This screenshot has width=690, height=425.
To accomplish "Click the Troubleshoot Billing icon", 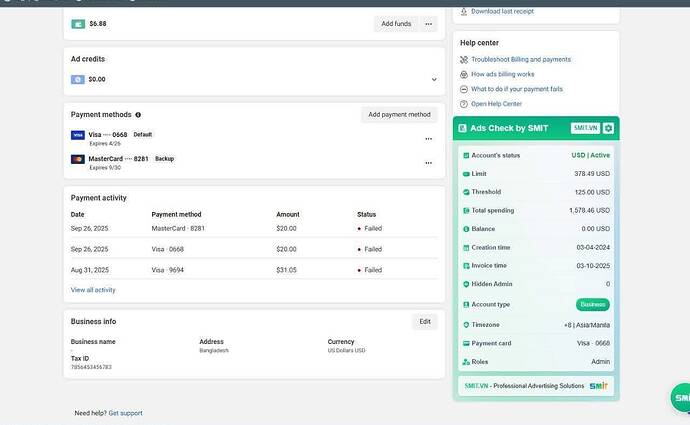I will point(463,59).
